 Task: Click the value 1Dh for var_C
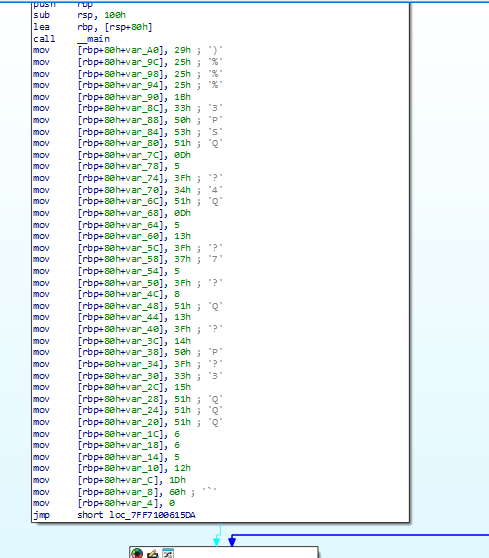tap(177, 480)
